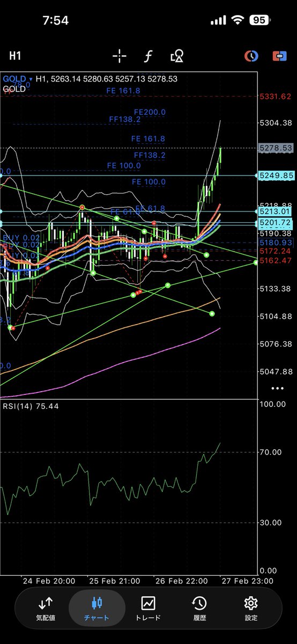This screenshot has width=297, height=644.
Task: Activate the crosshair tool
Action: coord(119,55)
